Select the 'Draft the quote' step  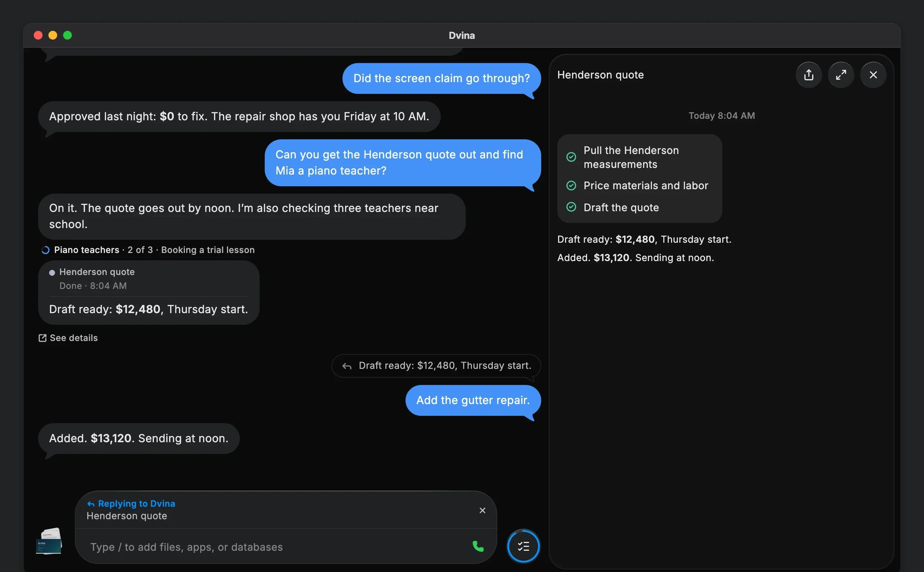(612, 207)
